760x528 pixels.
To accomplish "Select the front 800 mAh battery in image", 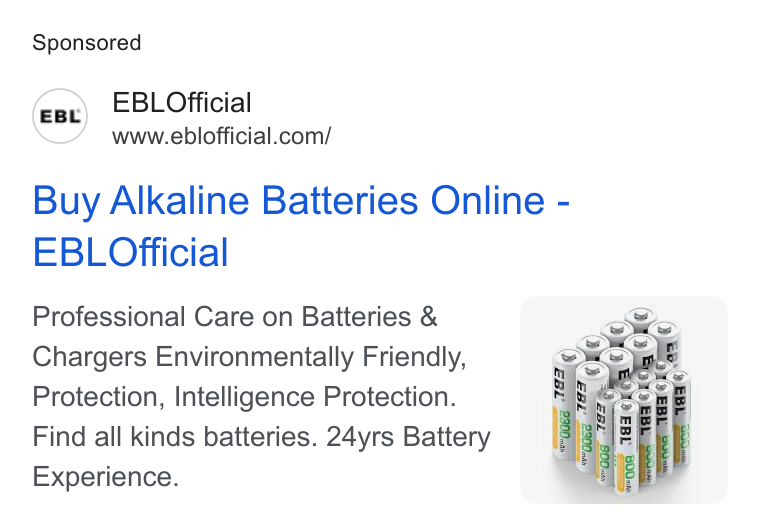I will (627, 448).
